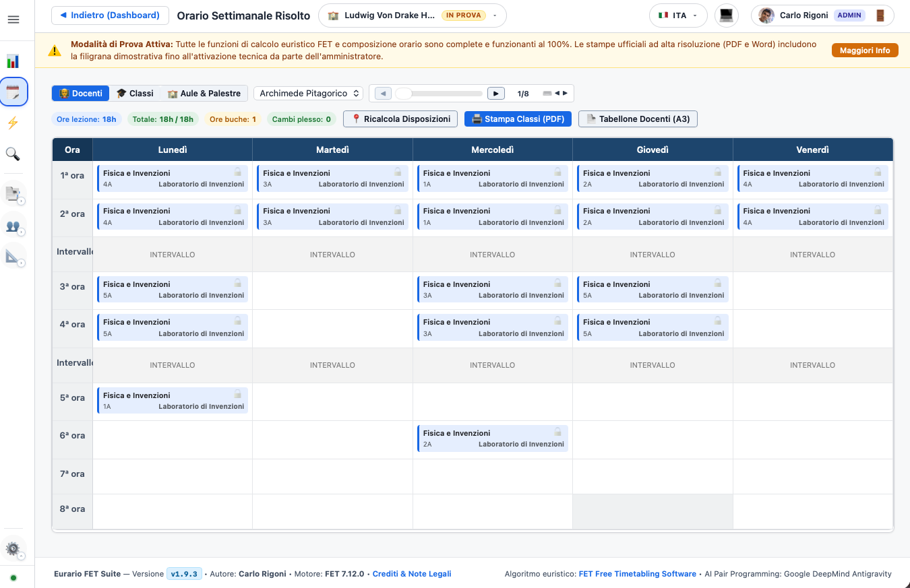Click the lightning bolt sidebar icon
Image resolution: width=910 pixels, height=588 pixels.
tap(13, 123)
